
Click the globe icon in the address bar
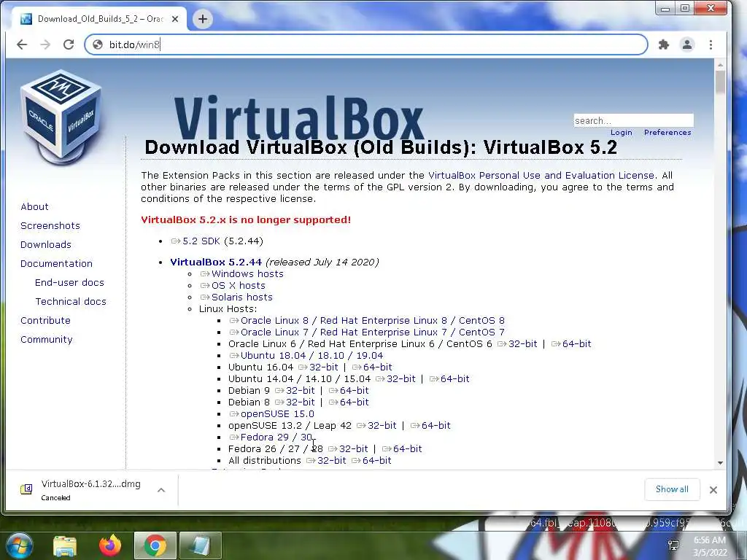point(98,44)
